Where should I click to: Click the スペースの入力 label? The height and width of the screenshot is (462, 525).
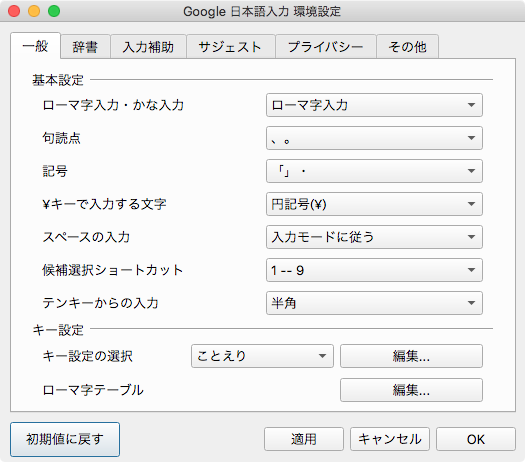pos(86,237)
